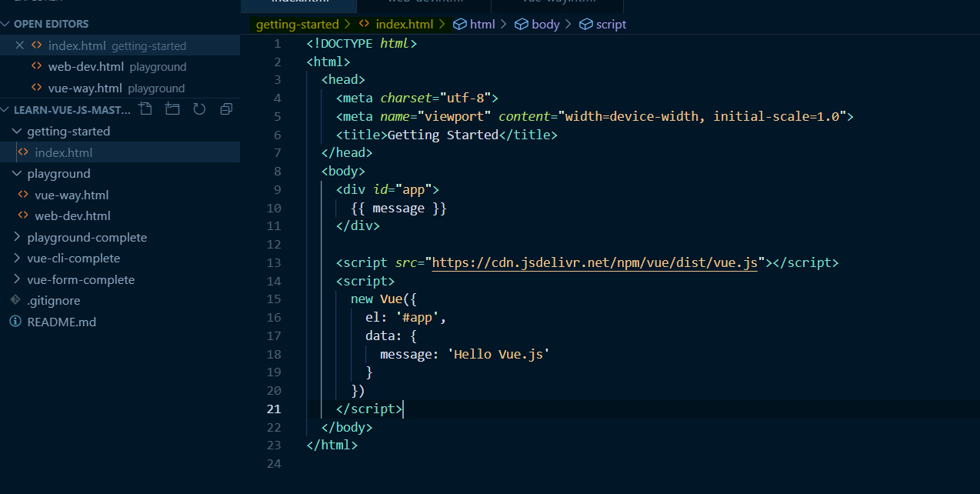Click the info icon of README.md
This screenshot has height=494, width=980.
point(15,322)
